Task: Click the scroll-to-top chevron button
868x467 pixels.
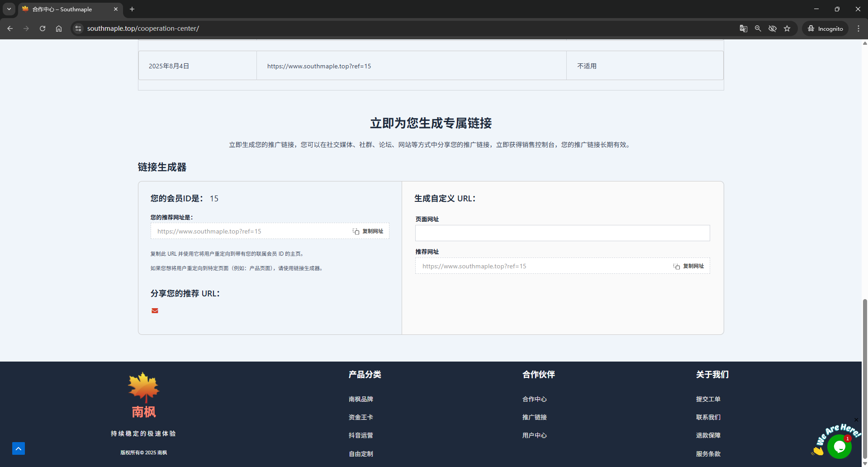Action: [x=19, y=448]
